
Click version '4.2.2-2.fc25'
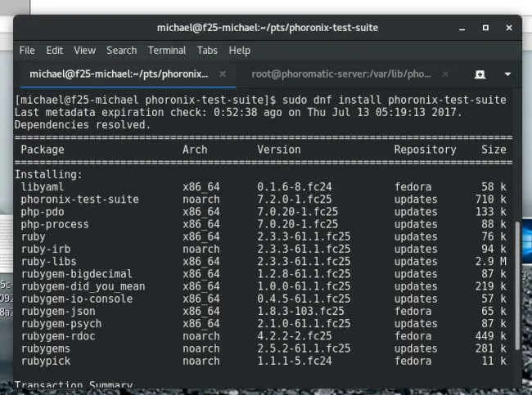point(294,336)
